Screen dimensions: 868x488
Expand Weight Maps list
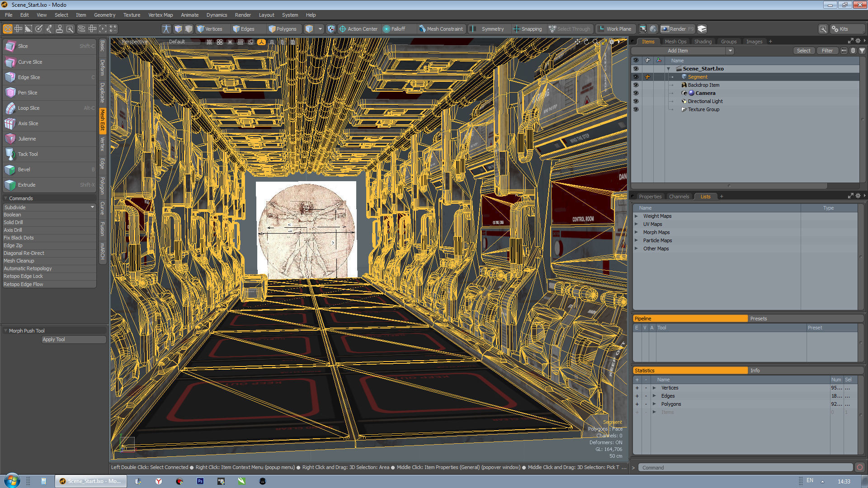coord(636,216)
